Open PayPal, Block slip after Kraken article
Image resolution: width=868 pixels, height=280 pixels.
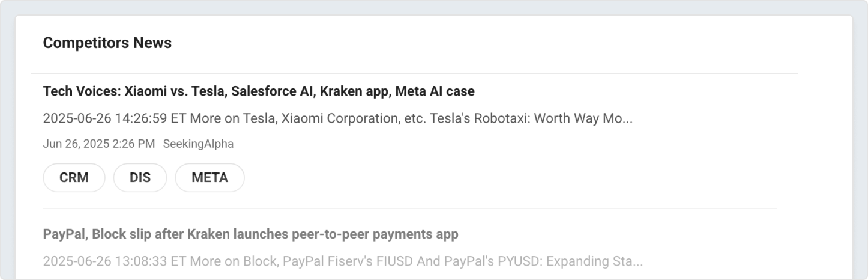(250, 234)
